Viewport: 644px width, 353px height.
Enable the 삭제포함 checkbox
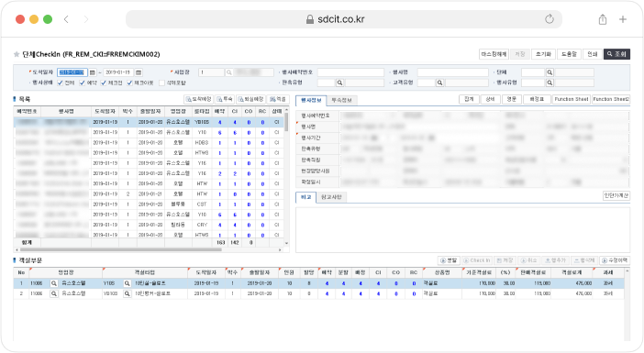click(161, 83)
